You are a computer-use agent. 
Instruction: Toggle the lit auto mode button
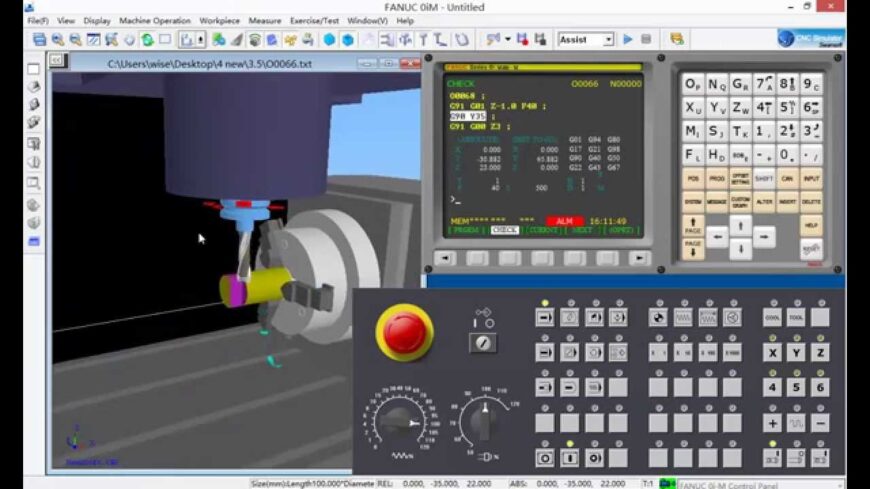[545, 317]
